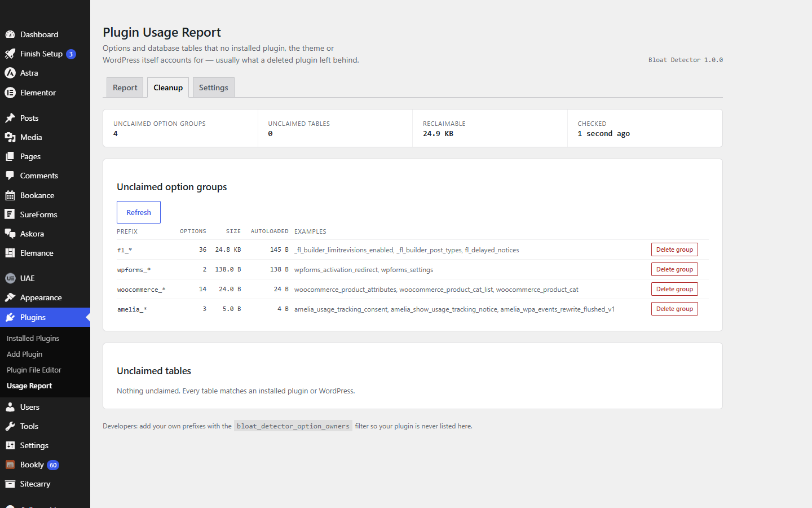Click the woocommerce_* prefix cell

point(142,290)
